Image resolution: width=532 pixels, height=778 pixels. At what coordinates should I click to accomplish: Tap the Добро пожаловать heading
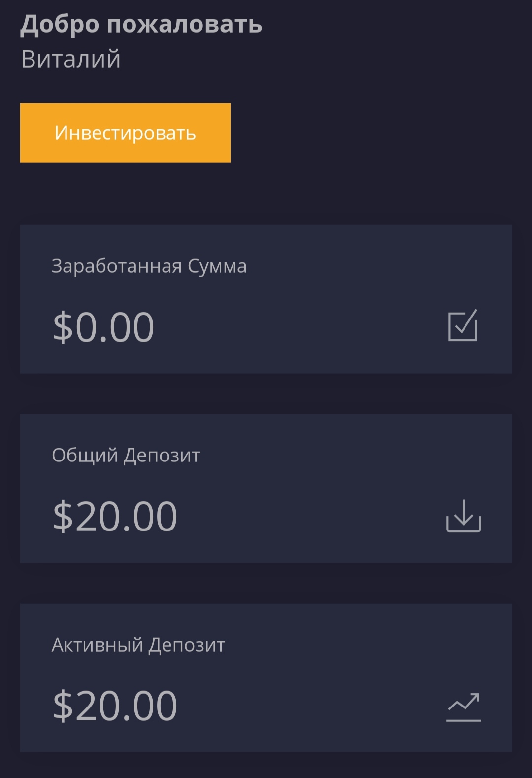pyautogui.click(x=141, y=25)
